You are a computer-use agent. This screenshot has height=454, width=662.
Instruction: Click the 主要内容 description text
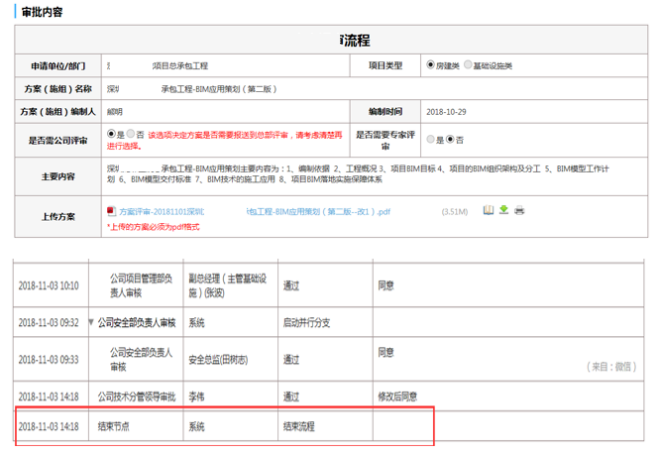click(358, 174)
